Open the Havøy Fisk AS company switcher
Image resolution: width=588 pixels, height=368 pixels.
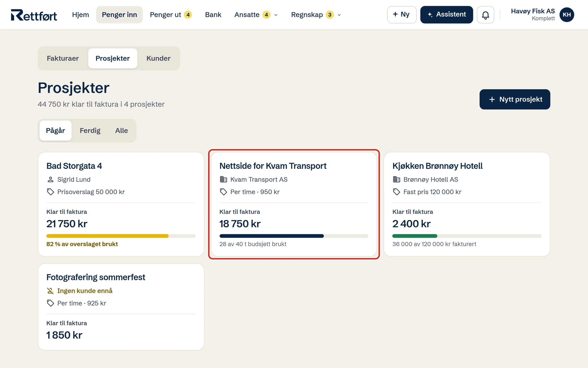(533, 15)
